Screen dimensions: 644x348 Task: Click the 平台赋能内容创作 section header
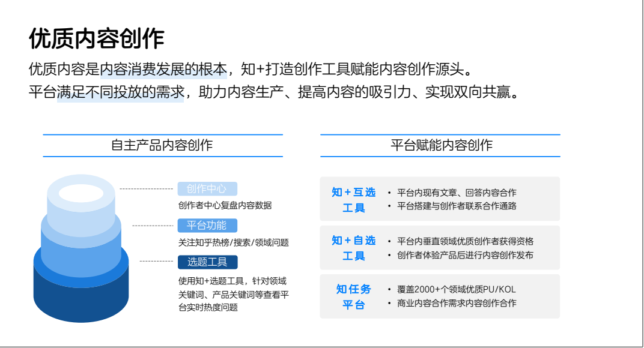click(x=441, y=145)
